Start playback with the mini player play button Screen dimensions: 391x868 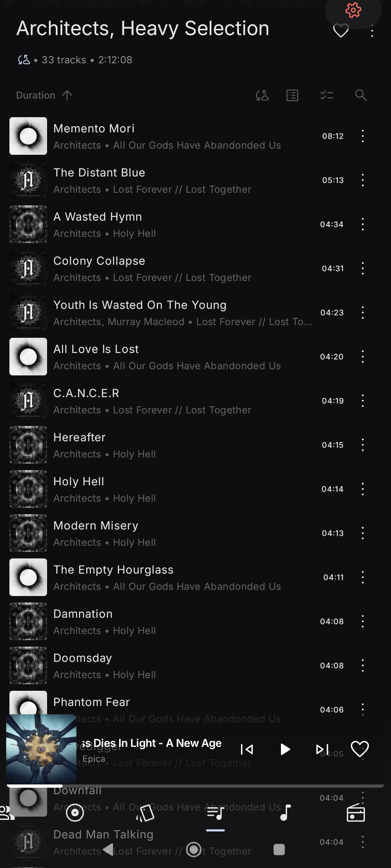(285, 749)
